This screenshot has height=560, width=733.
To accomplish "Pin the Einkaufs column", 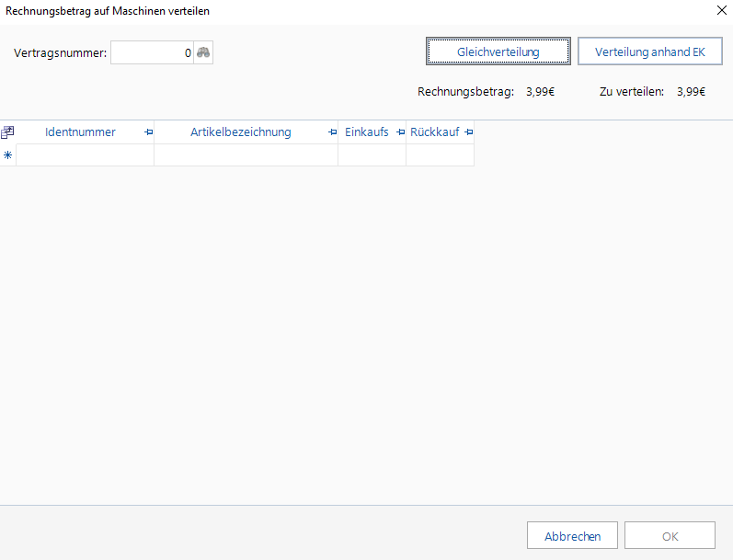I will click(x=400, y=132).
